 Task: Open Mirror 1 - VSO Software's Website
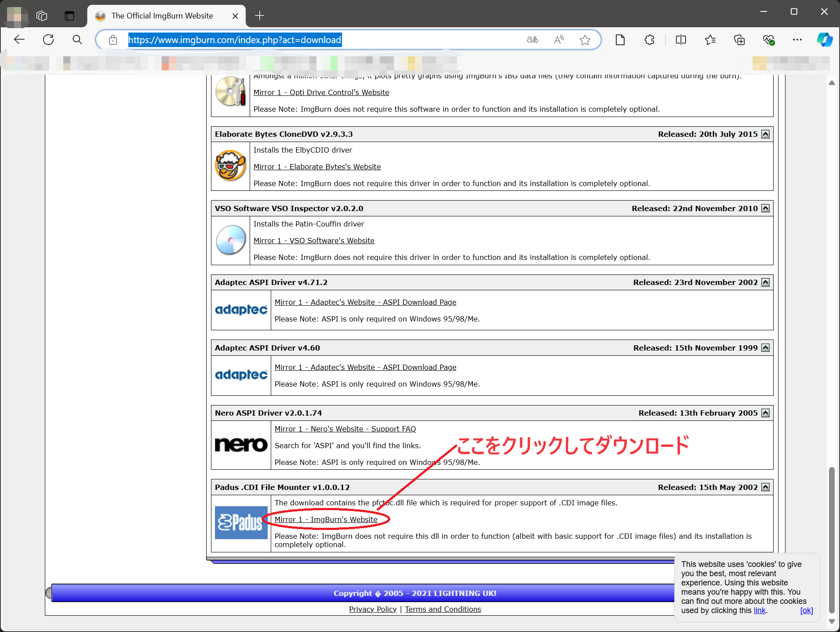point(314,241)
